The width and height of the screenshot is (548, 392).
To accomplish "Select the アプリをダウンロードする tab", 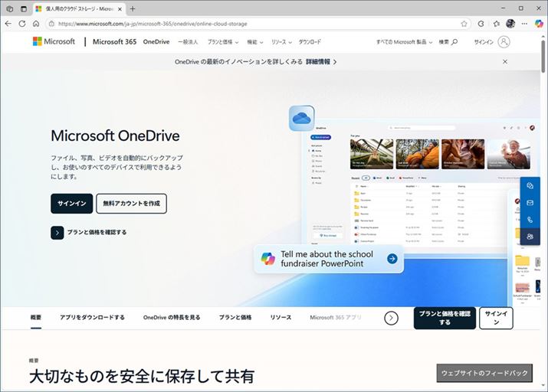I will [x=92, y=317].
